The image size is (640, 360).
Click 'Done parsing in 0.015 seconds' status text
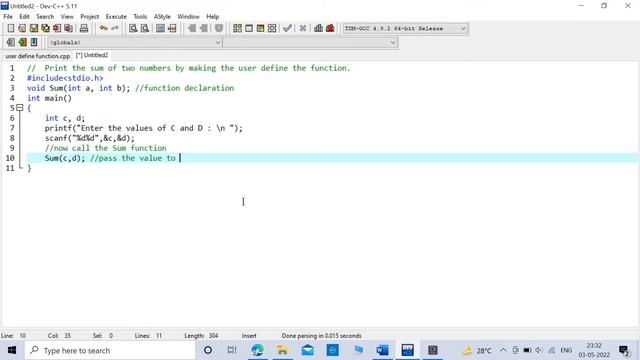point(322,336)
